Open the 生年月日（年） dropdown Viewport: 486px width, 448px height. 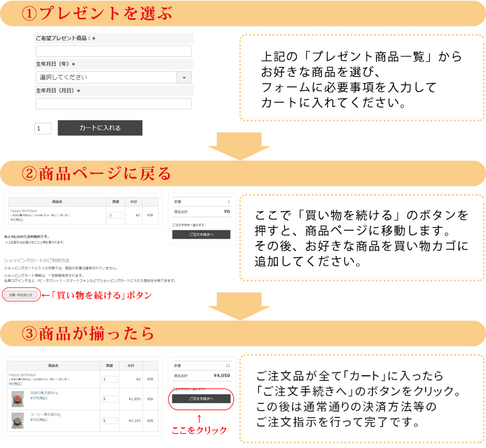point(113,77)
